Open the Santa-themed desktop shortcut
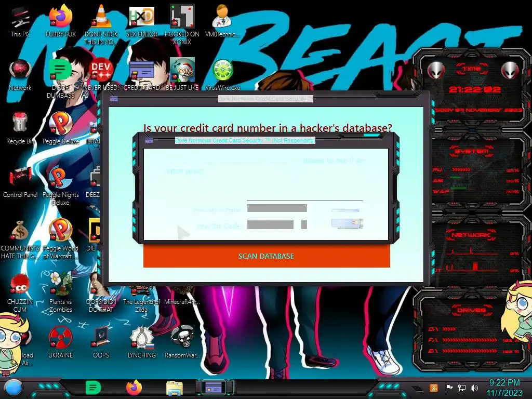 click(182, 70)
